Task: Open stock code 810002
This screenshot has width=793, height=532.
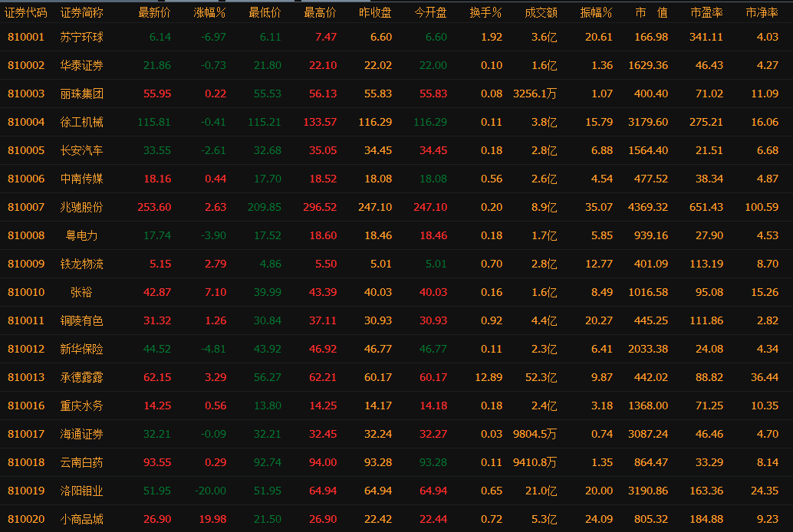Action: tap(26, 65)
